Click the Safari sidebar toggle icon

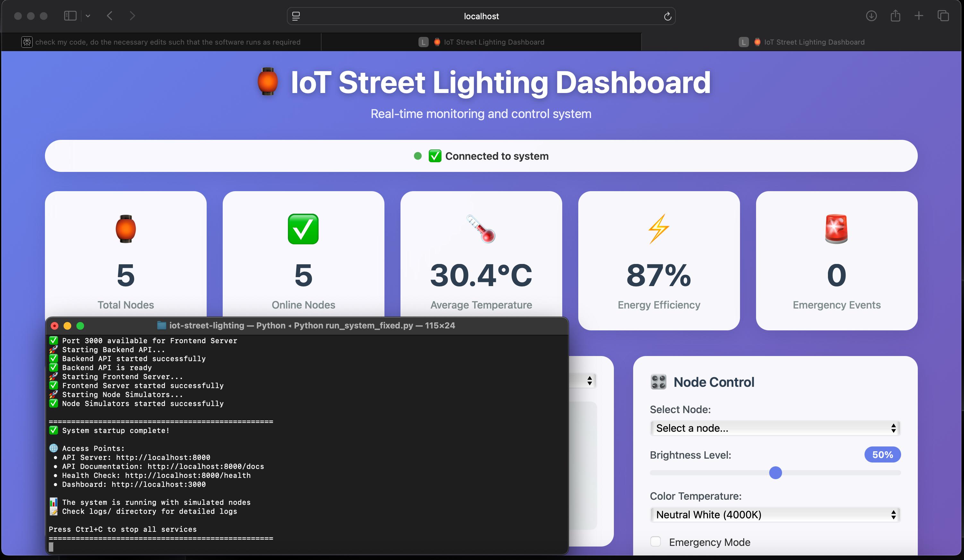(x=70, y=16)
